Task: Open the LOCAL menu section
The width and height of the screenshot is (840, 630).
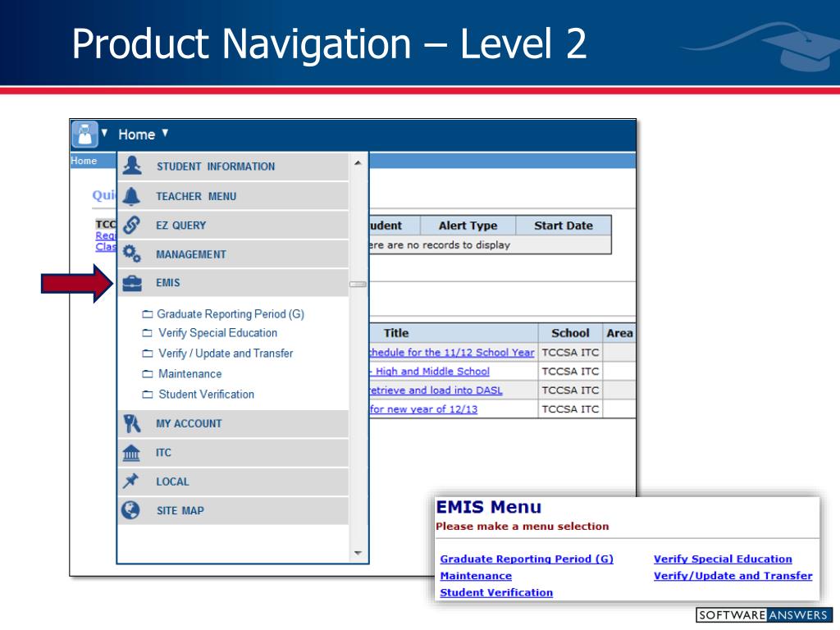Action: click(x=233, y=482)
